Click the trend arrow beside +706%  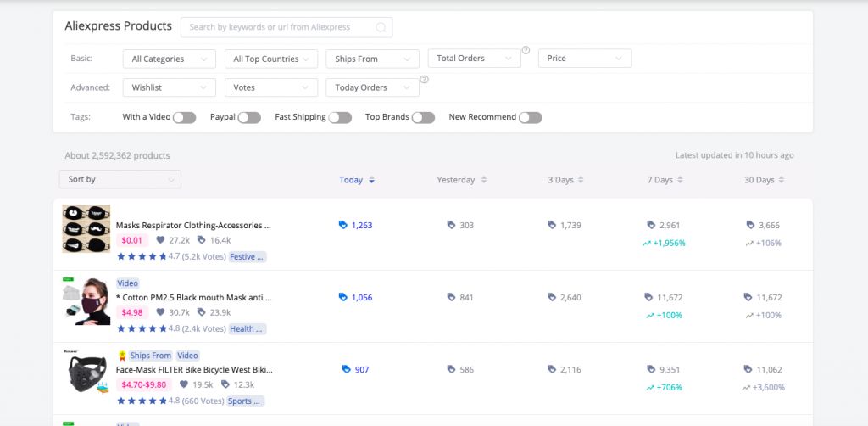[x=650, y=388]
